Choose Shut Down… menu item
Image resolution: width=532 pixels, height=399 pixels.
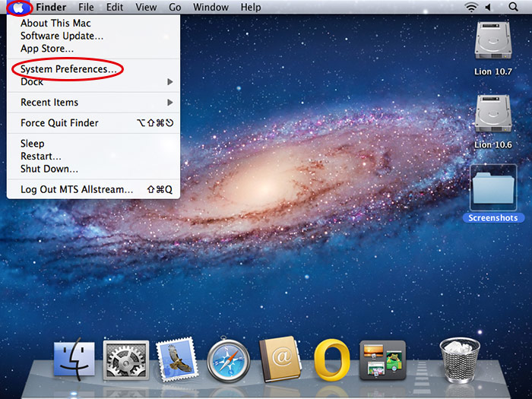93,169
